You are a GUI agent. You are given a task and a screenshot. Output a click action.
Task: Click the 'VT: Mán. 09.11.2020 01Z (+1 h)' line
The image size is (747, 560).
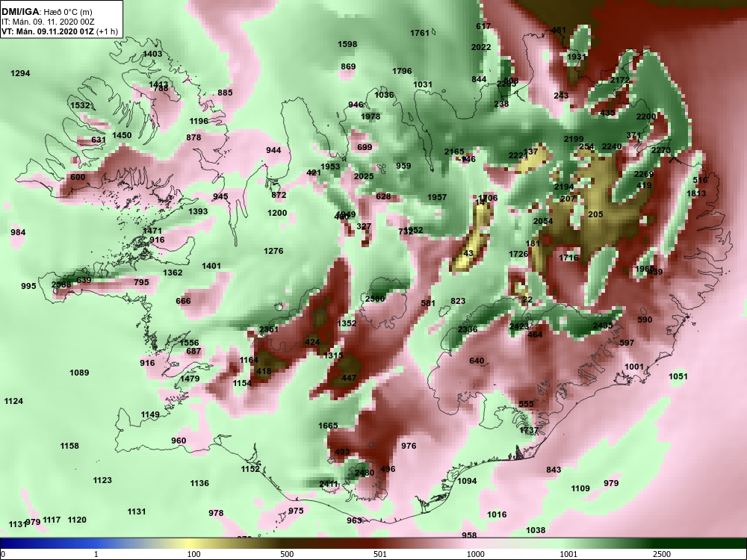pyautogui.click(x=60, y=31)
